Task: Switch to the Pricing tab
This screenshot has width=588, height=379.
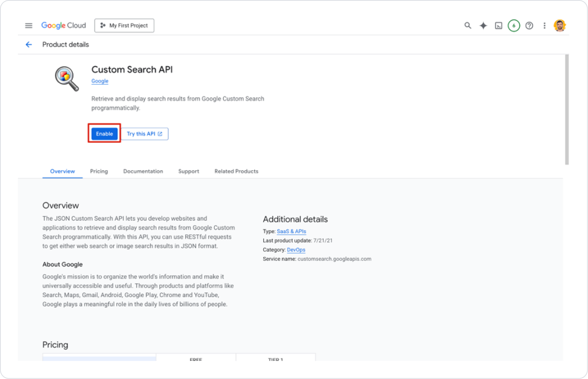Action: [x=99, y=171]
